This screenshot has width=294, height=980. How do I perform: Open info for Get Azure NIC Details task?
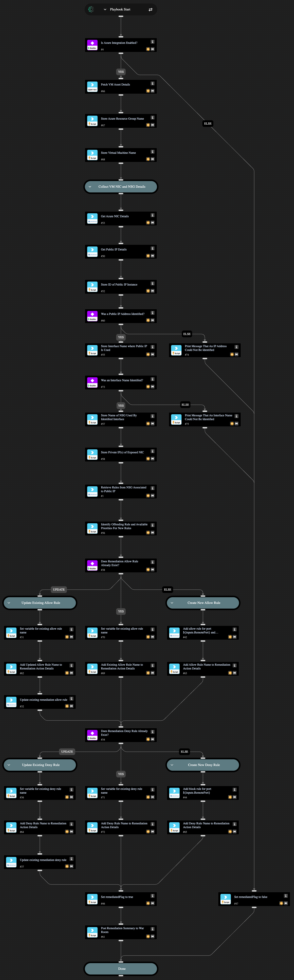point(152,215)
